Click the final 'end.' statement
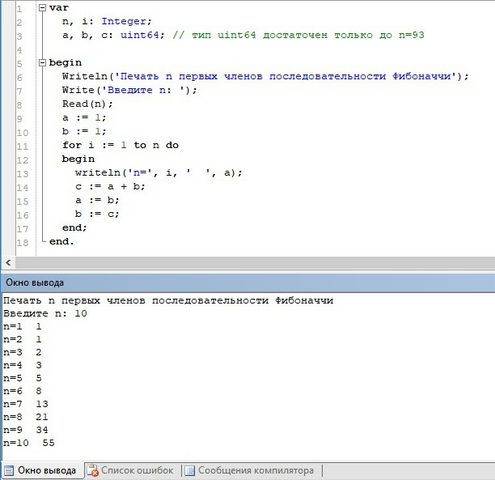 61,241
